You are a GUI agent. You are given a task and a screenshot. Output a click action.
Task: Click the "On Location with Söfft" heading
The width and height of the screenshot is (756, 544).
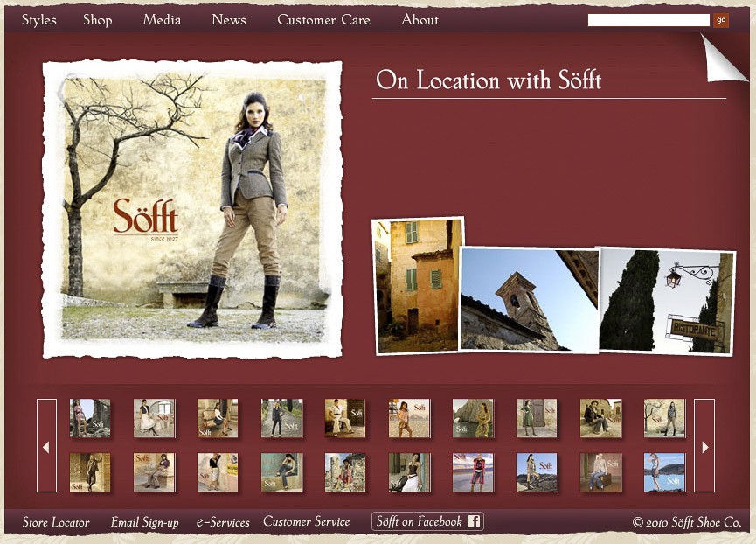click(x=489, y=80)
